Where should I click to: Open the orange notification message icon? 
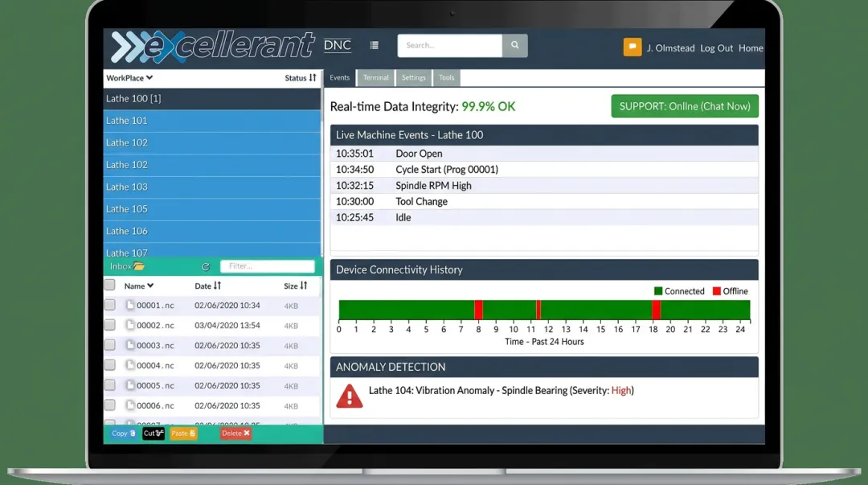633,47
